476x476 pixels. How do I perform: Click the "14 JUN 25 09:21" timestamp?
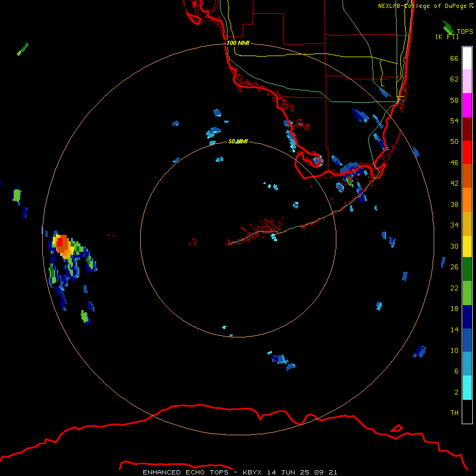click(302, 472)
